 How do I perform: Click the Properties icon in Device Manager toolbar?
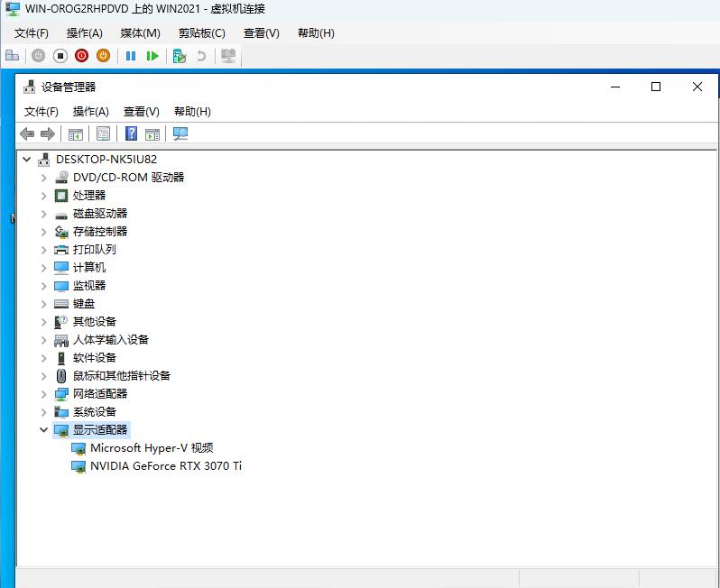(103, 134)
